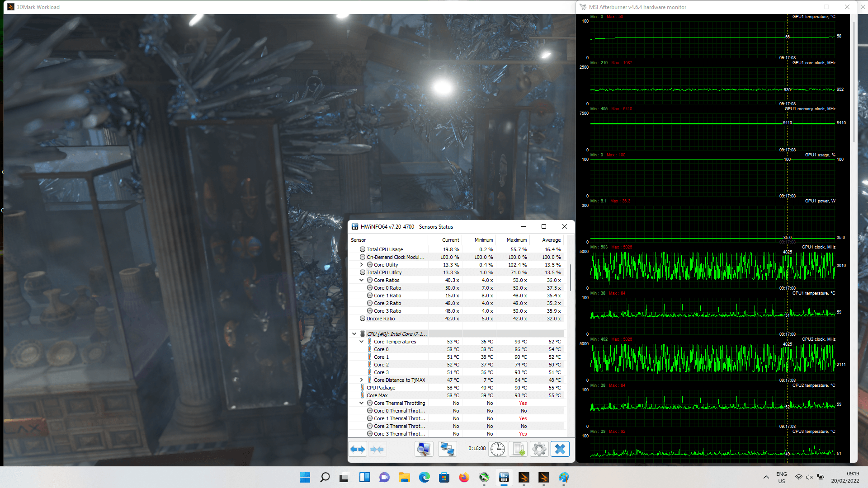The width and height of the screenshot is (868, 488).
Task: Start logging with the add-file icon
Action: pos(519,449)
